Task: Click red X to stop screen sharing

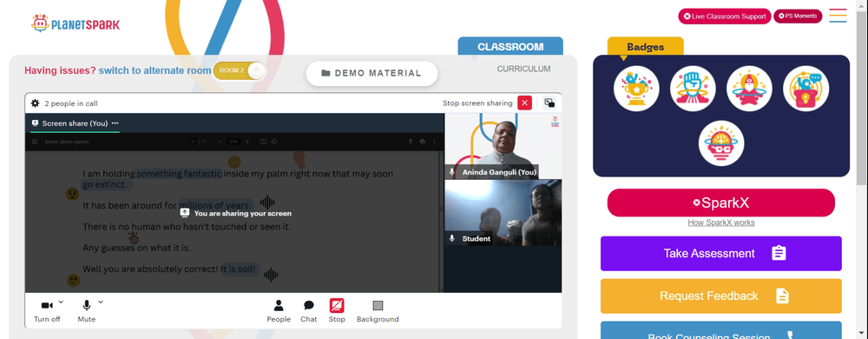Action: coord(525,103)
